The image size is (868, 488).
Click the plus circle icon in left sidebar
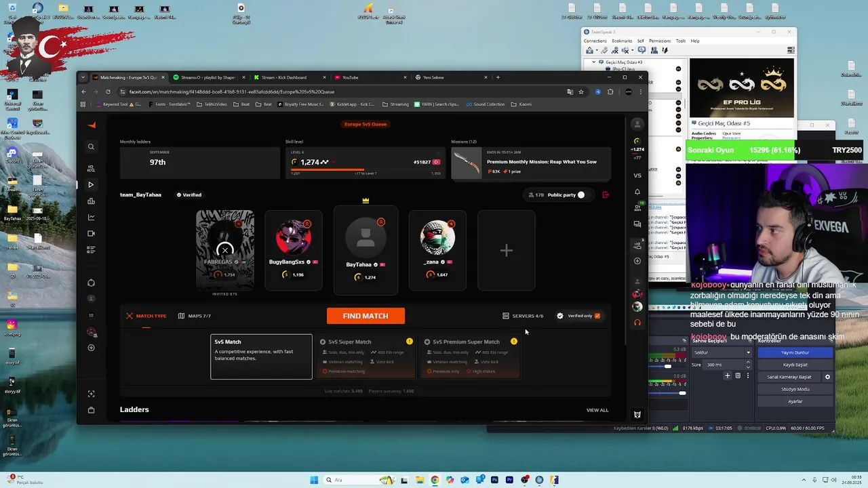pyautogui.click(x=91, y=348)
